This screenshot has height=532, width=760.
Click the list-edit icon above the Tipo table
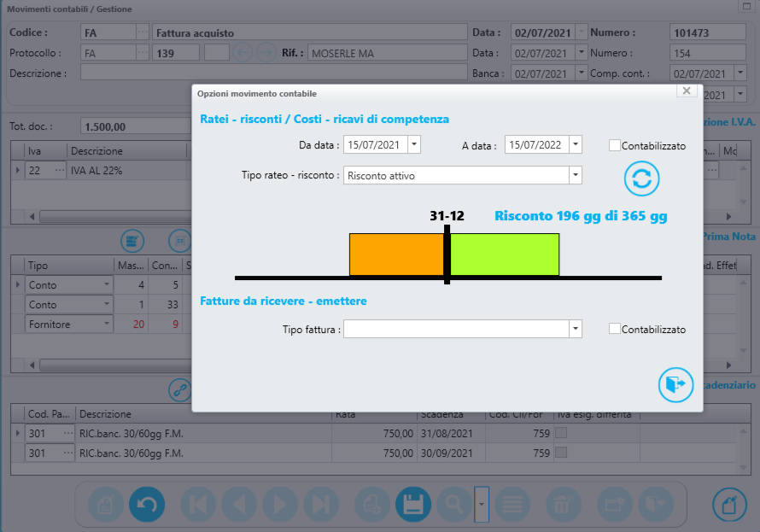click(132, 241)
